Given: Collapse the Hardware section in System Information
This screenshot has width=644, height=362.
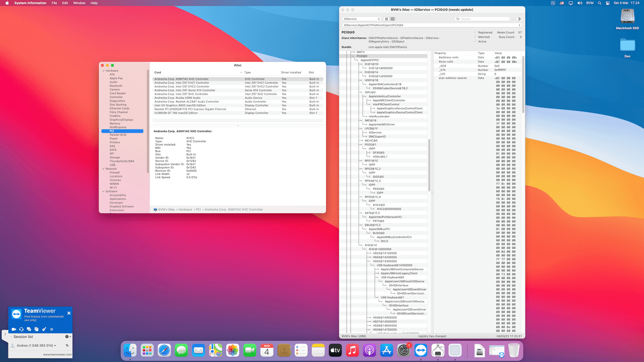Looking at the screenshot, I should [103, 71].
